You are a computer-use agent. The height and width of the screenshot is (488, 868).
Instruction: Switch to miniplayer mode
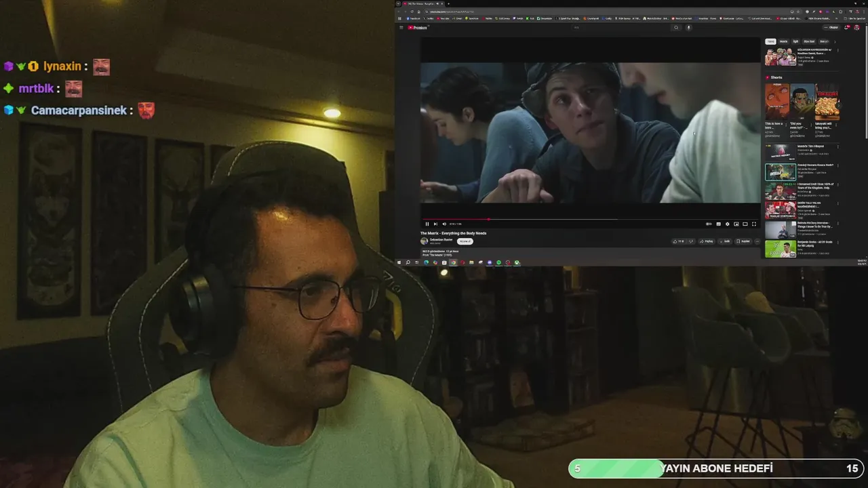pos(736,224)
